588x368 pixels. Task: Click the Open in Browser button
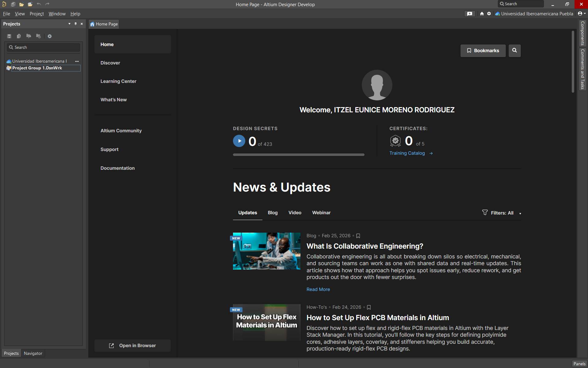(x=132, y=346)
